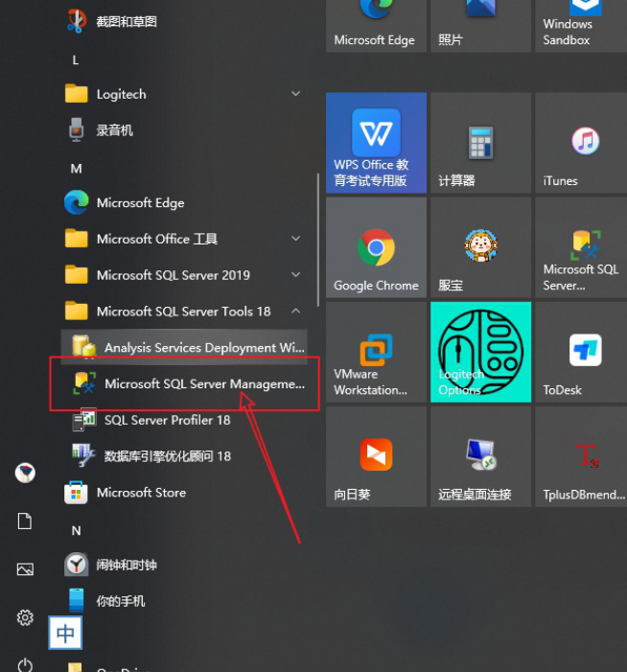Viewport: 627px width, 672px height.
Task: Launch SQL Server Management Studio list icon
Action: tap(84, 382)
